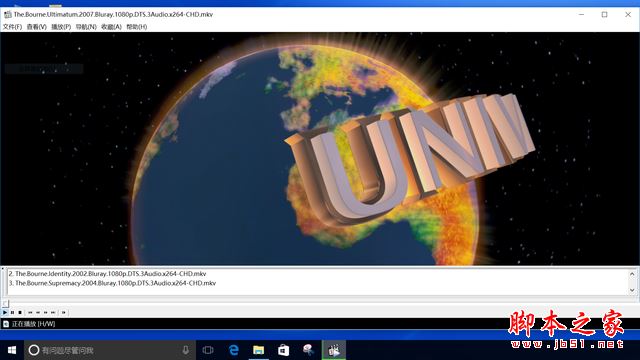Open Windows Store from taskbar
The image size is (640, 360).
(284, 350)
